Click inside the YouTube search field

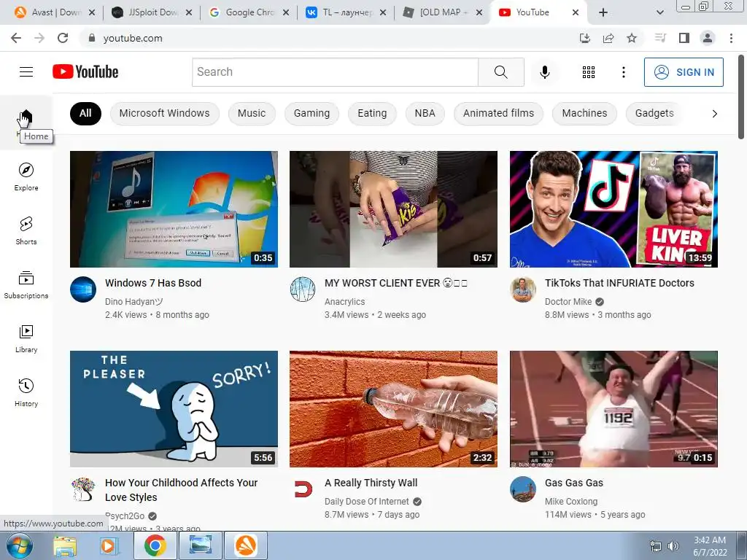[335, 72]
